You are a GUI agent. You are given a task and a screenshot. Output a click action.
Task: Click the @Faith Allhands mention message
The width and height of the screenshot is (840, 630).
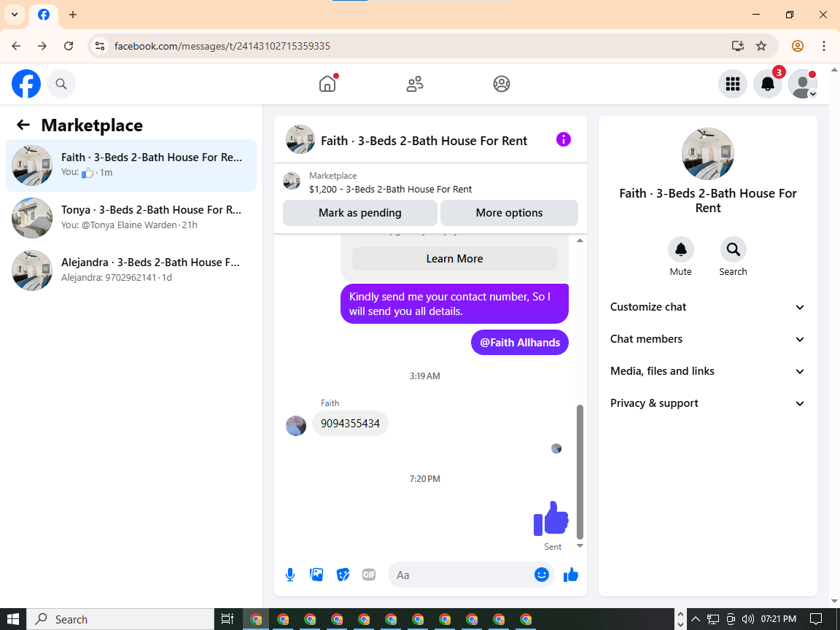[520, 342]
